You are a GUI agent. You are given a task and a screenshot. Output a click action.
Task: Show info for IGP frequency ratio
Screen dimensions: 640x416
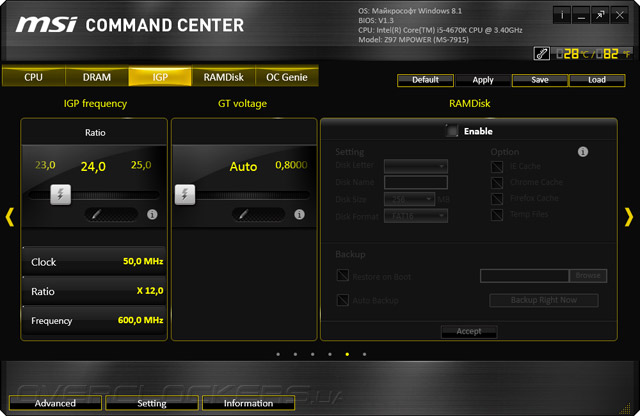tap(152, 214)
